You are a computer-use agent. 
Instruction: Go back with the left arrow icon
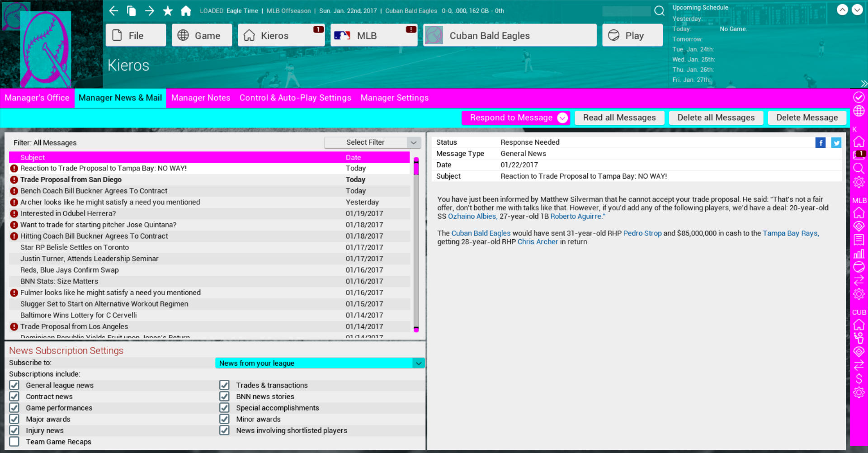[113, 10]
